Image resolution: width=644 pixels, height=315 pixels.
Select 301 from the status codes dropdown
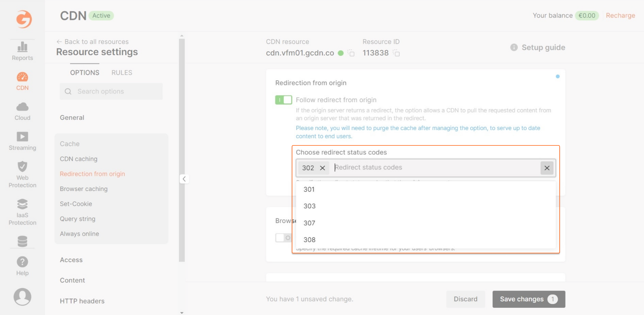tap(309, 189)
